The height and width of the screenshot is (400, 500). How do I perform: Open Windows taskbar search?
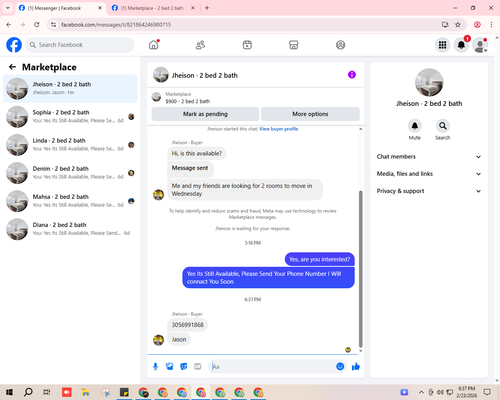coord(28,392)
